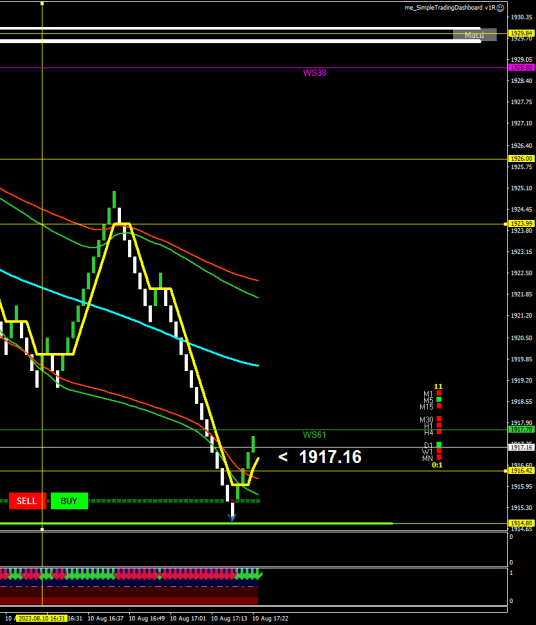Click the smiley face expert advisor icon
This screenshot has width=536, height=625.
(x=501, y=8)
